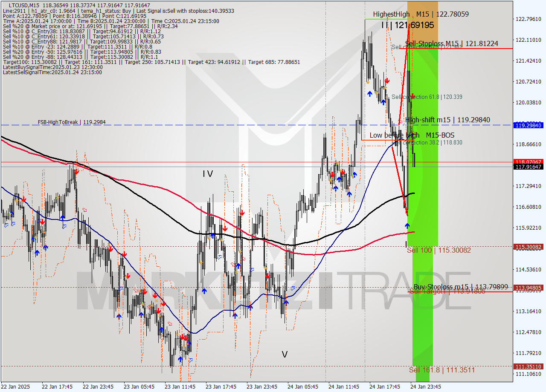Click the 113.94805 price tag on the axis
The image size is (546, 392).
(x=529, y=288)
